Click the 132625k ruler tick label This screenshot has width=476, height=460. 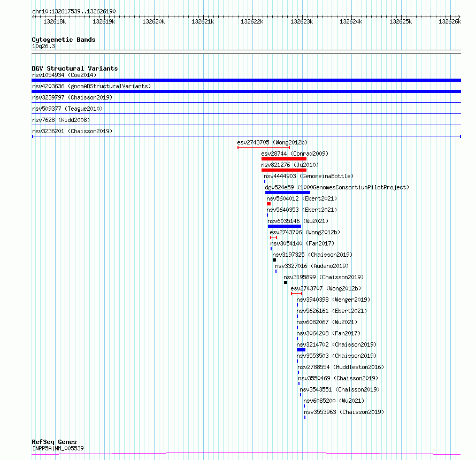pos(401,21)
